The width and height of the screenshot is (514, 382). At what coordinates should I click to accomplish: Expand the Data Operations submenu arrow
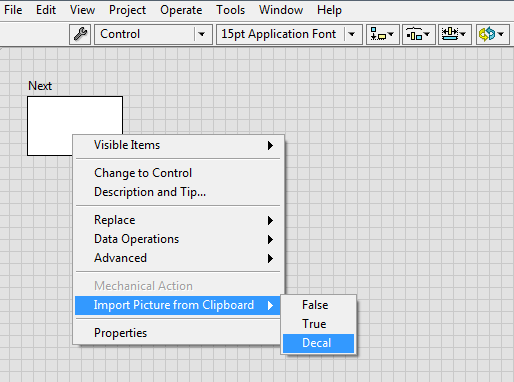[x=270, y=239]
